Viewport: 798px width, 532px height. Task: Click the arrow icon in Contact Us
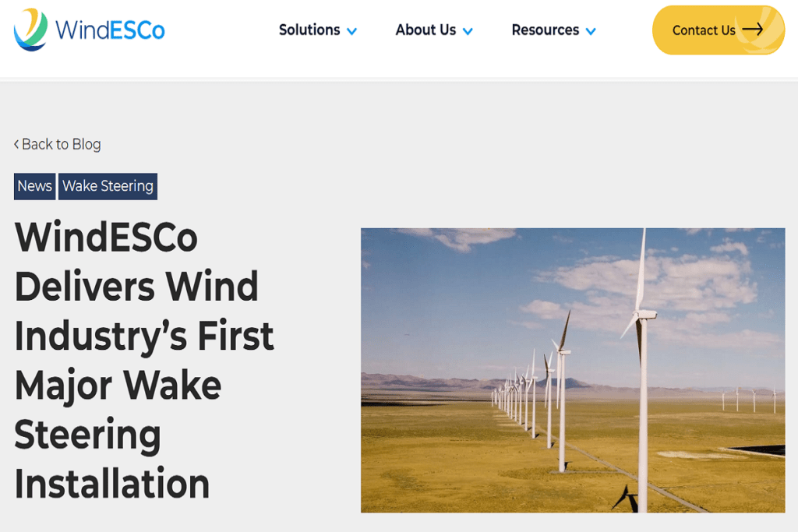click(x=752, y=30)
